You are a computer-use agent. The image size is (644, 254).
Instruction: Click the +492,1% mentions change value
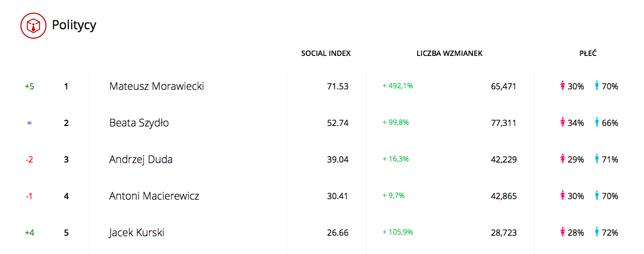(x=398, y=86)
